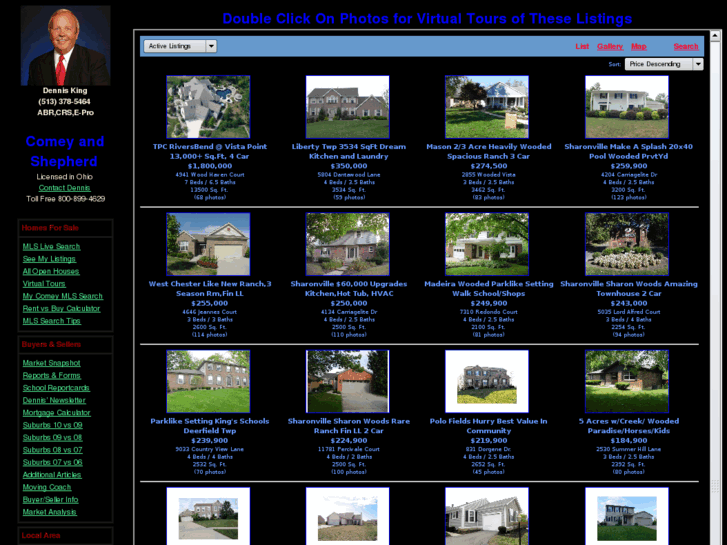Click the scrollbar up arrow
This screenshot has height=545, width=727.
pos(715,36)
